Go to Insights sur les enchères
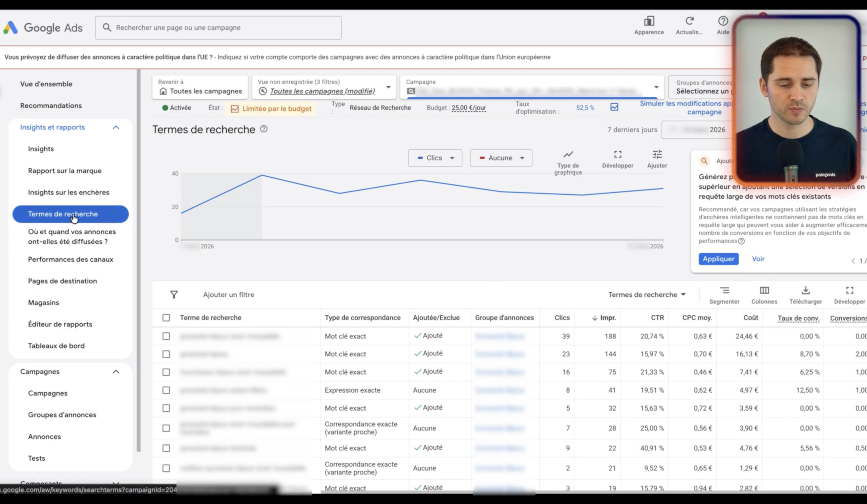Image resolution: width=867 pixels, height=504 pixels. pyautogui.click(x=68, y=192)
